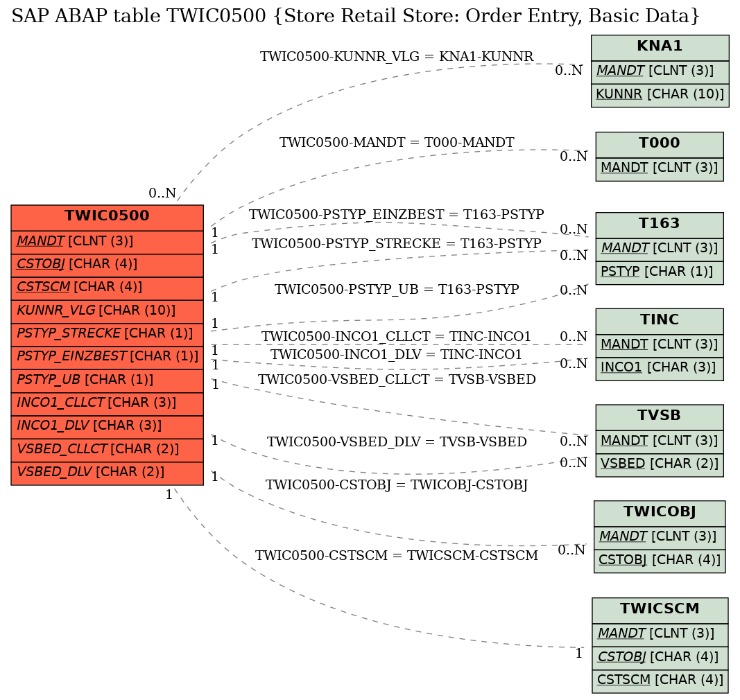The height and width of the screenshot is (700, 740).
Task: Click MANDT [CLNT (3)] in T000
Action: coord(660,168)
